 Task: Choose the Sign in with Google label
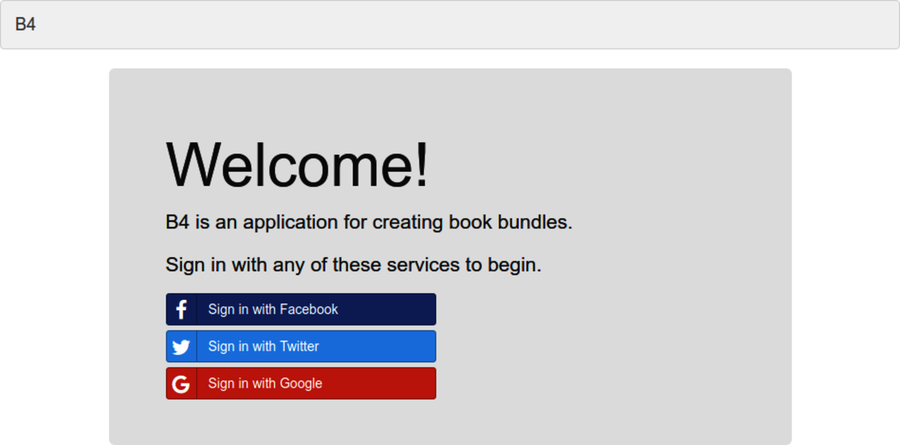[x=265, y=384]
